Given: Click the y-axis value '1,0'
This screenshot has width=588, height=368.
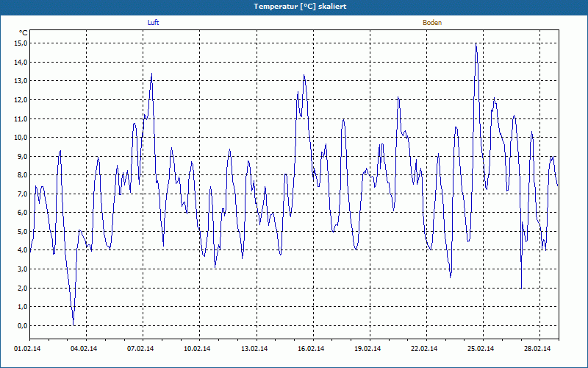Looking at the screenshot, I should (x=22, y=307).
